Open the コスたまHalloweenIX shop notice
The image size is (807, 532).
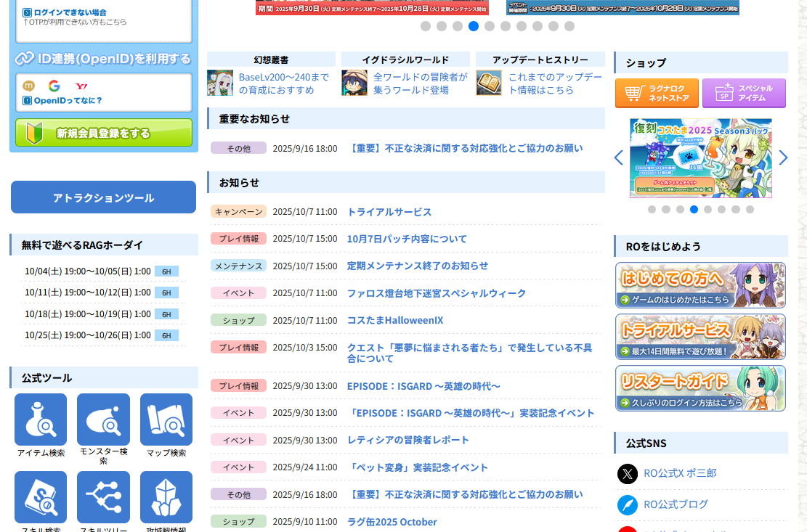coord(394,320)
